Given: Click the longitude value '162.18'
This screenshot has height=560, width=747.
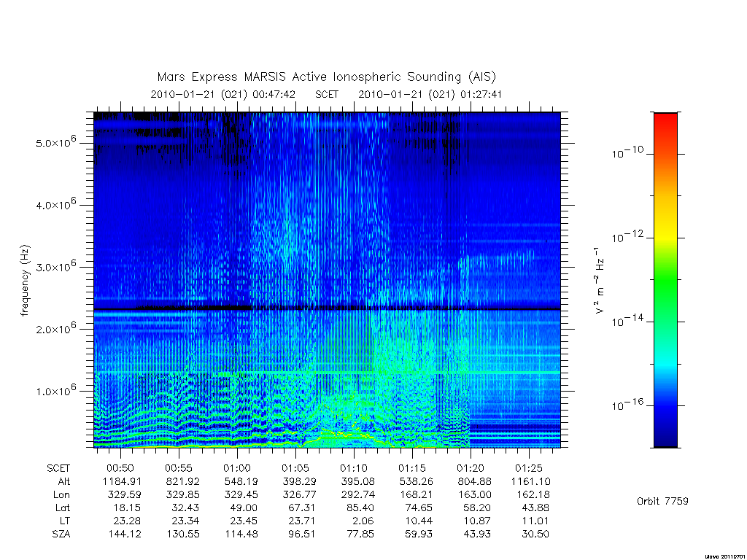Looking at the screenshot, I should point(532,495).
